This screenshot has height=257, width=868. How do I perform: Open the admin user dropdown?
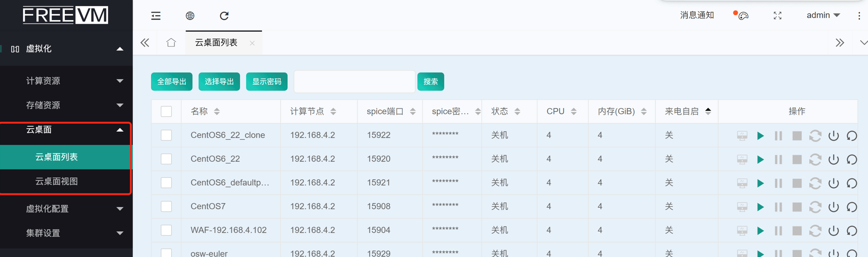(823, 16)
